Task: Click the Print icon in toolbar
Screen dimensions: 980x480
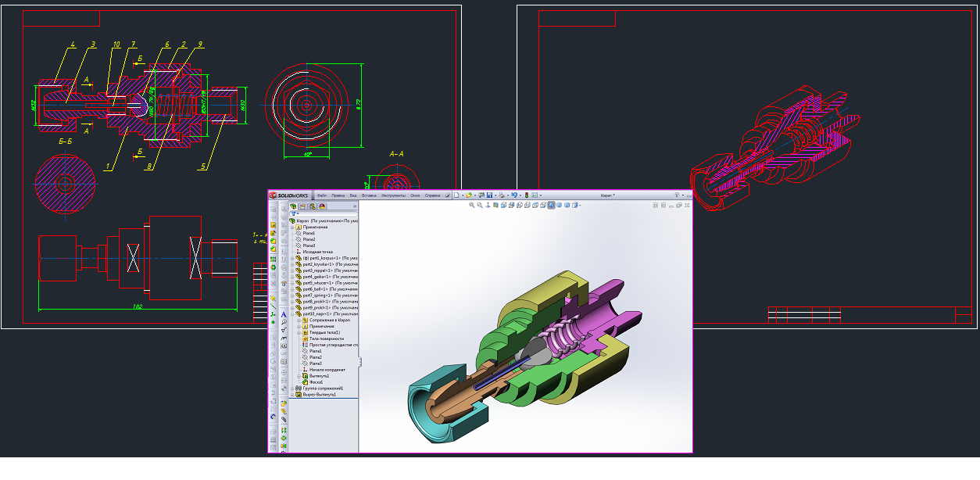Action: tap(501, 195)
